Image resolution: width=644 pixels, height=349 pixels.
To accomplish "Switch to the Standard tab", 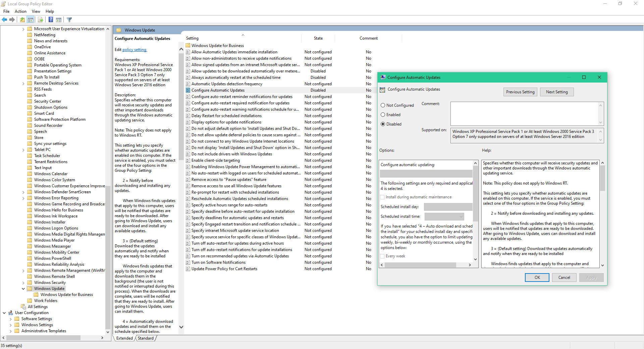I will (x=146, y=338).
